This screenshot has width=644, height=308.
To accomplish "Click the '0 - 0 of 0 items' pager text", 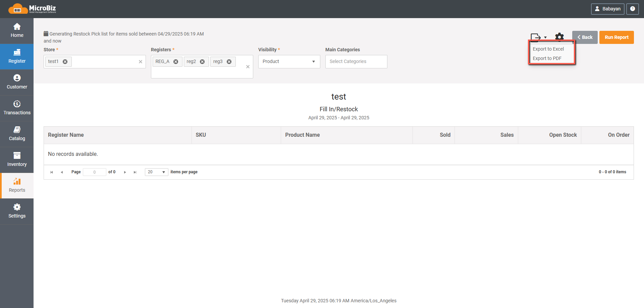I will click(612, 172).
